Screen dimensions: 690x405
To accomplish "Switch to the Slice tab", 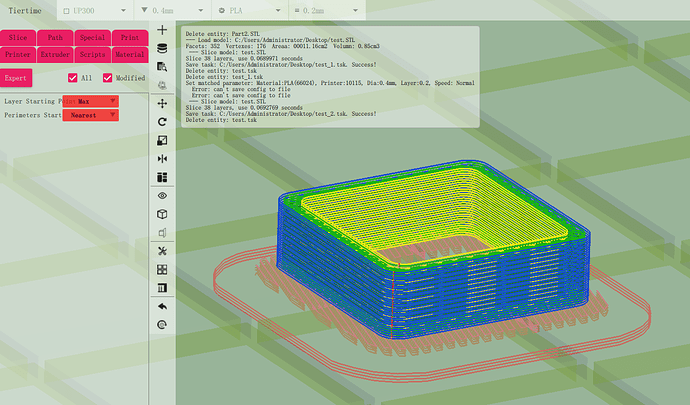I will (18, 38).
